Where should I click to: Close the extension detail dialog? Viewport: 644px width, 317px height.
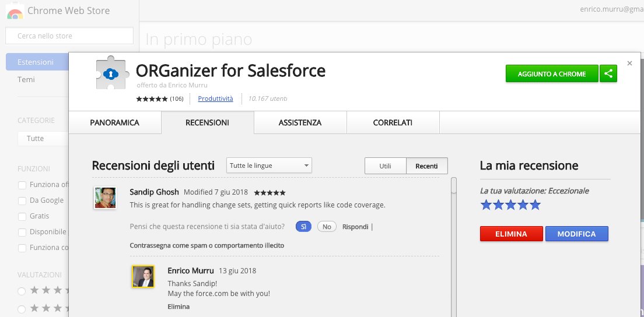coord(629,63)
